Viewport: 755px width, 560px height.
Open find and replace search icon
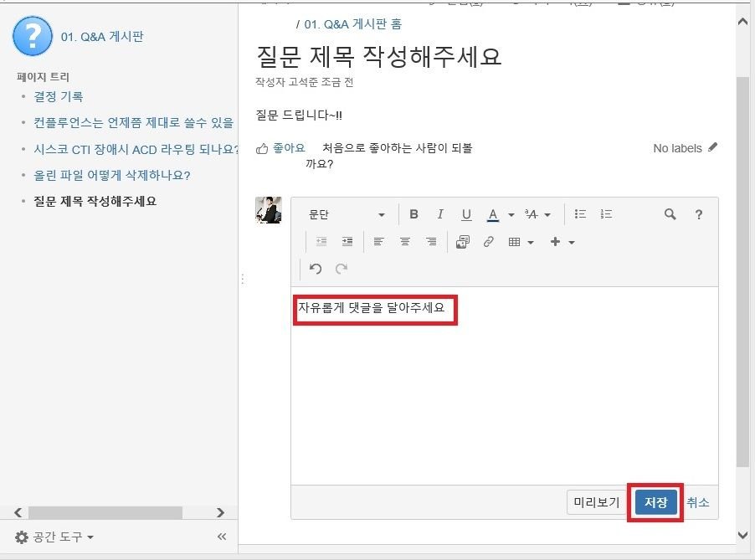[x=670, y=214]
